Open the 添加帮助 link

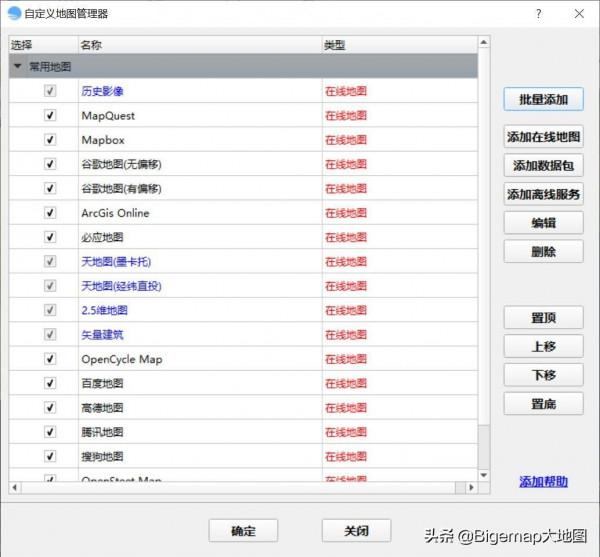pos(543,482)
